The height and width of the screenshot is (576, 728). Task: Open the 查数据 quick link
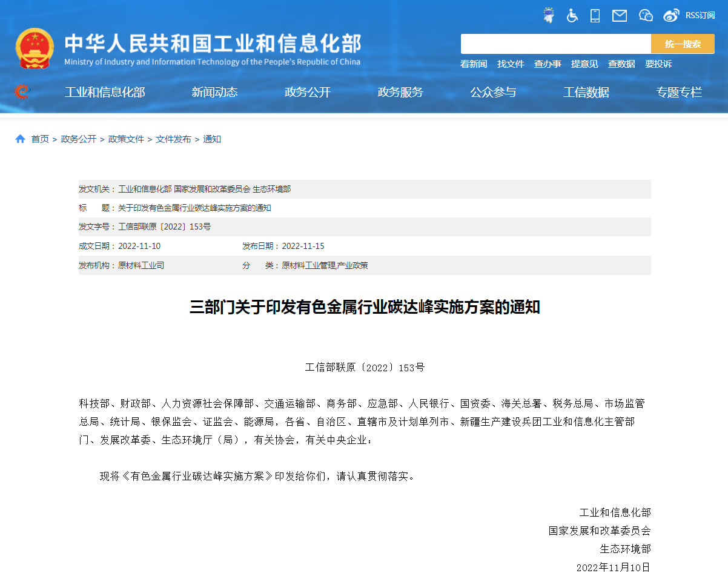(x=621, y=64)
